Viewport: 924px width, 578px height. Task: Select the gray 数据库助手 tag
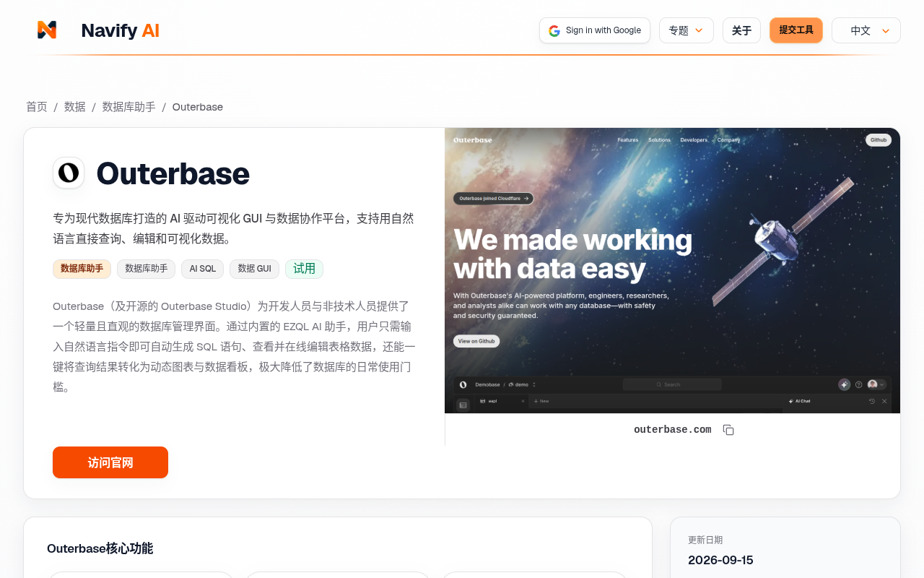(146, 269)
